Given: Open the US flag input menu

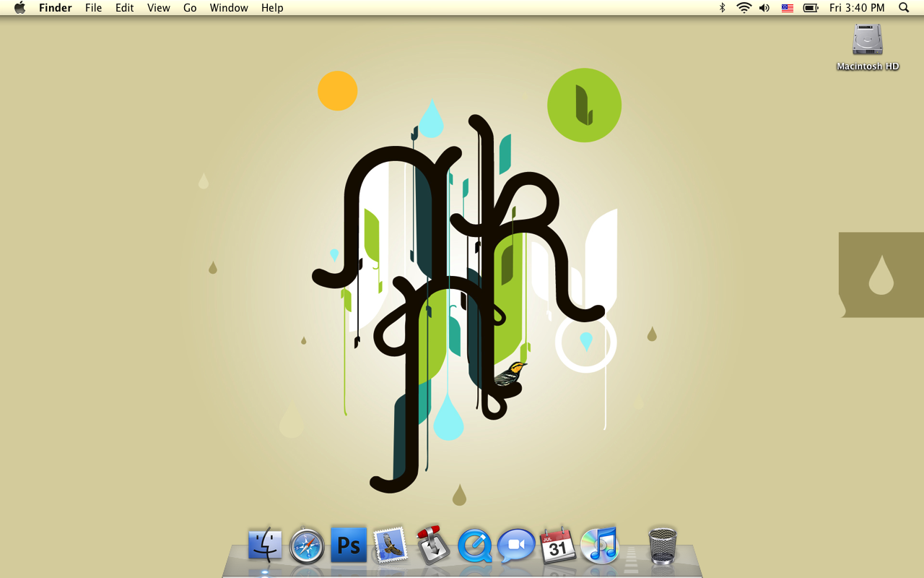Looking at the screenshot, I should 788,8.
